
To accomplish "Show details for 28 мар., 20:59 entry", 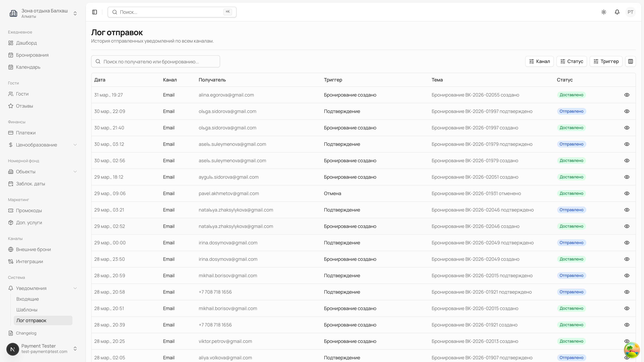I will coord(627,276).
